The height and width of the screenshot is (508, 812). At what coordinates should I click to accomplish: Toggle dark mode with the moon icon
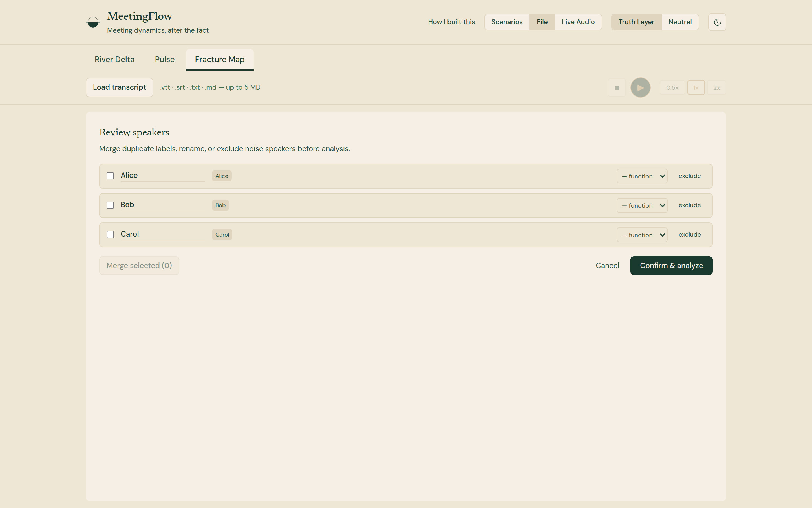click(x=717, y=22)
